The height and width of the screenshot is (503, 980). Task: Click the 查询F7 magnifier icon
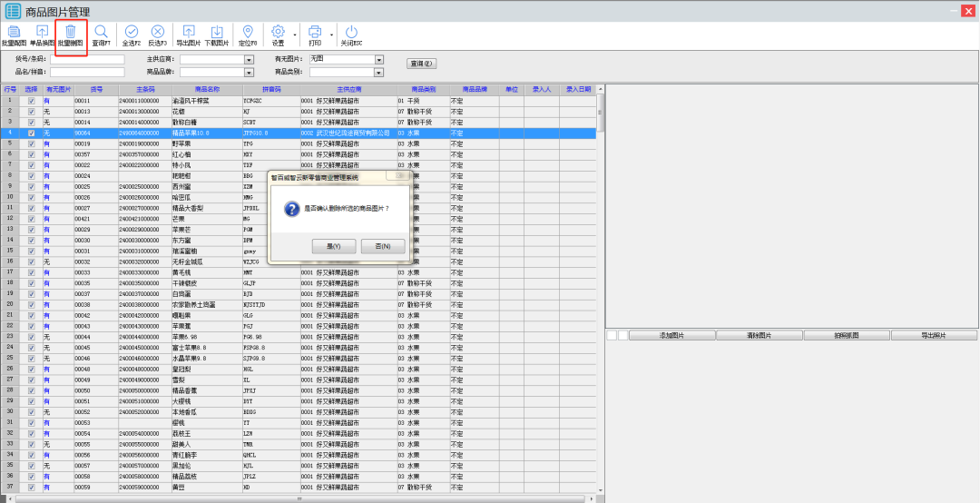tap(101, 35)
